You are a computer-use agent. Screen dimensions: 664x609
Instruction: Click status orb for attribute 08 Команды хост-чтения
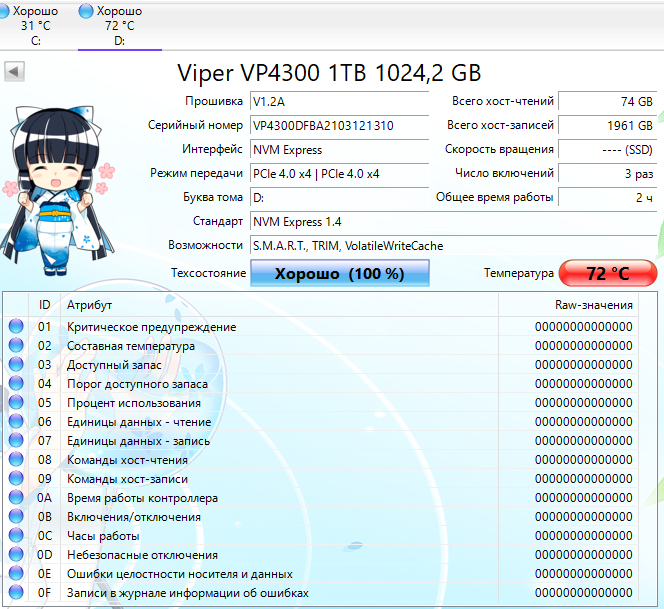[x=16, y=460]
